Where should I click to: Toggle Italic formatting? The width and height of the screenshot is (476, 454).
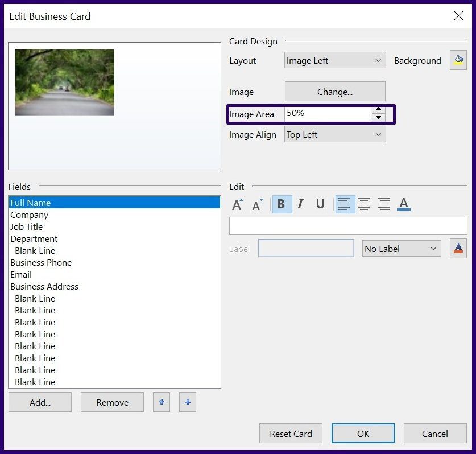[300, 204]
